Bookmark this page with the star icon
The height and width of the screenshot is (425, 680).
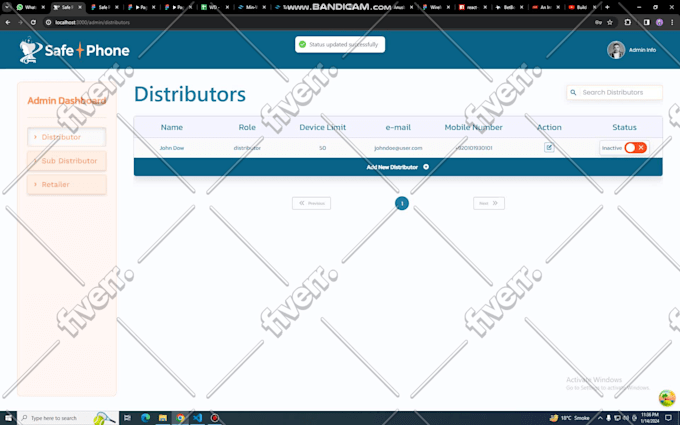click(610, 22)
